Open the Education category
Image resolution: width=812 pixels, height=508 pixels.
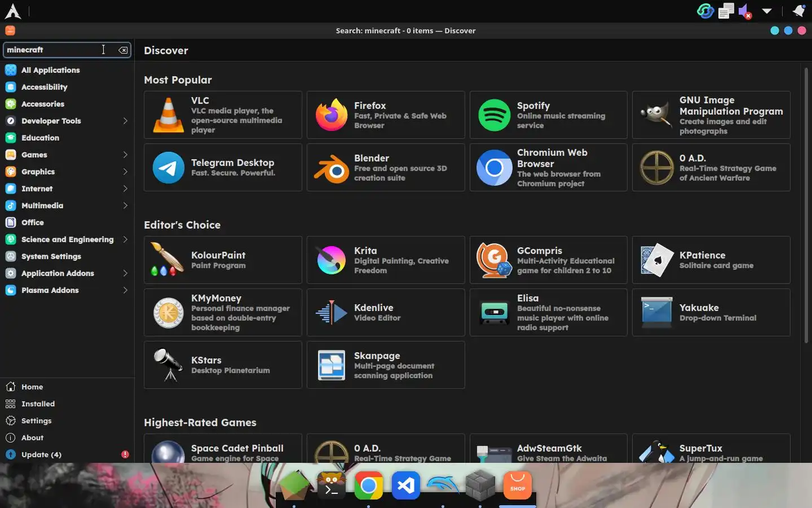(x=67, y=138)
